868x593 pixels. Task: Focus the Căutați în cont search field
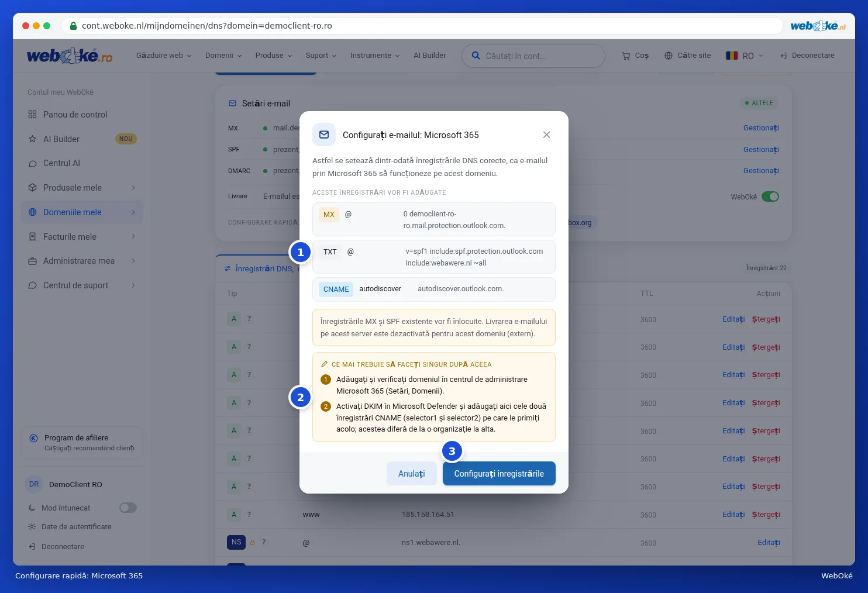(x=533, y=56)
